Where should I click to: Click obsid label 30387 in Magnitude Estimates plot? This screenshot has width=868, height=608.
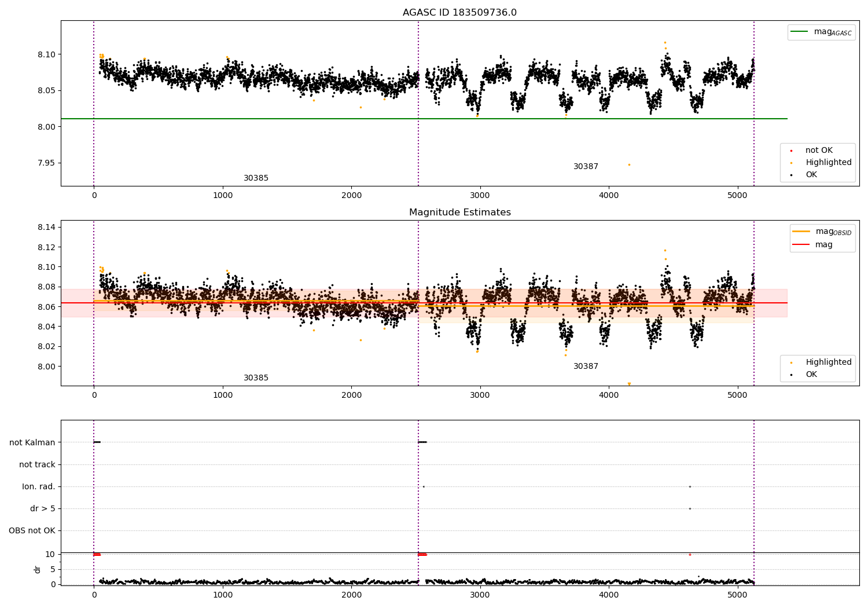[586, 367]
